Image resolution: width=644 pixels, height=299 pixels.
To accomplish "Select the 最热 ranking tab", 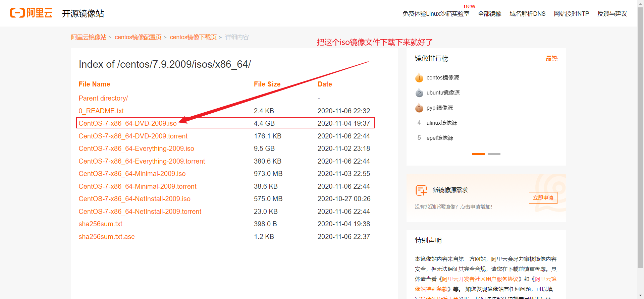I will click(x=551, y=58).
